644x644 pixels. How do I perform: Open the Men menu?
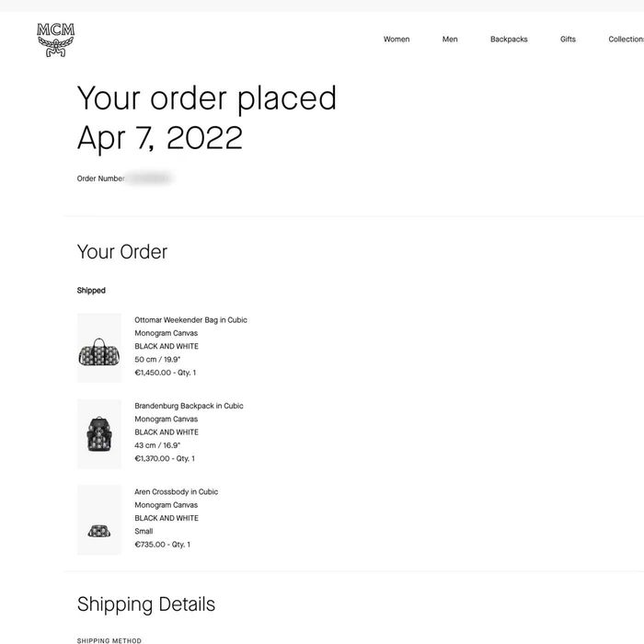(450, 40)
